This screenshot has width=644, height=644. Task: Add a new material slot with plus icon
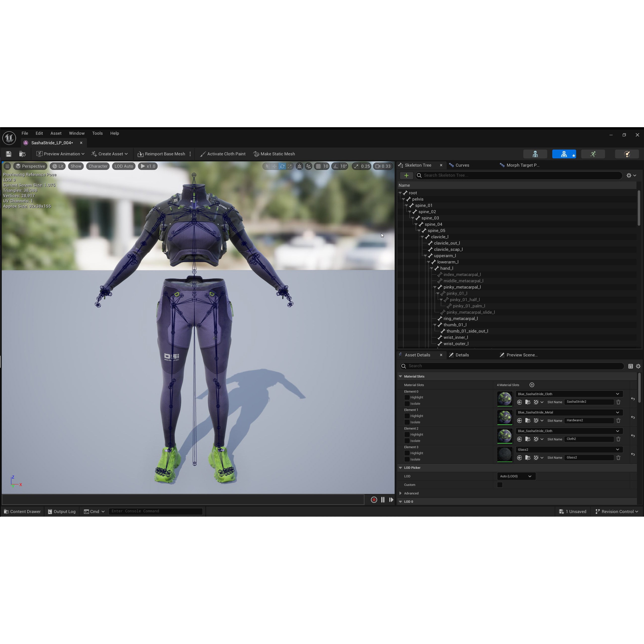click(532, 385)
